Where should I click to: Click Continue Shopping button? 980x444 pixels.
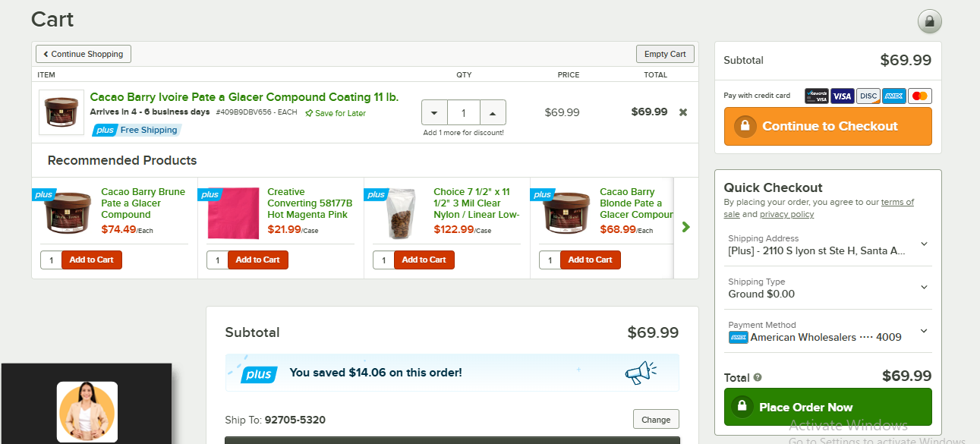point(84,54)
